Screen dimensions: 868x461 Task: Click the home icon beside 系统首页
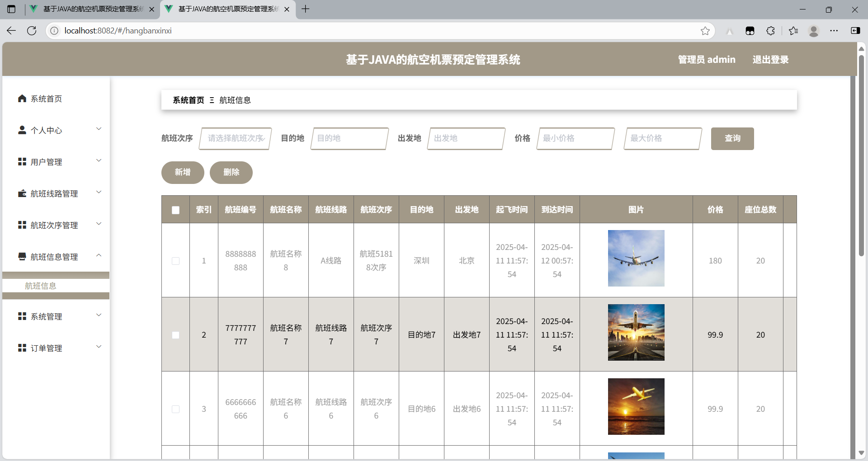[22, 99]
